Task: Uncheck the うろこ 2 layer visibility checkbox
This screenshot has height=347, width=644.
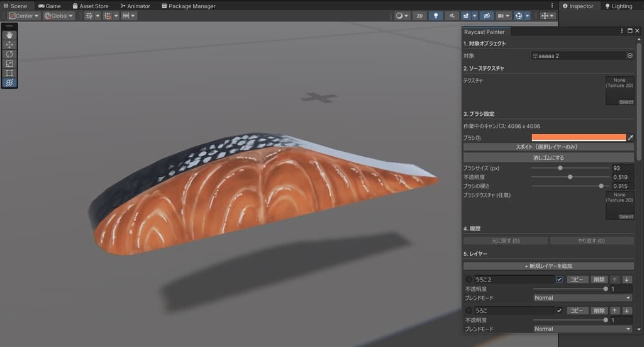Action: (559, 280)
